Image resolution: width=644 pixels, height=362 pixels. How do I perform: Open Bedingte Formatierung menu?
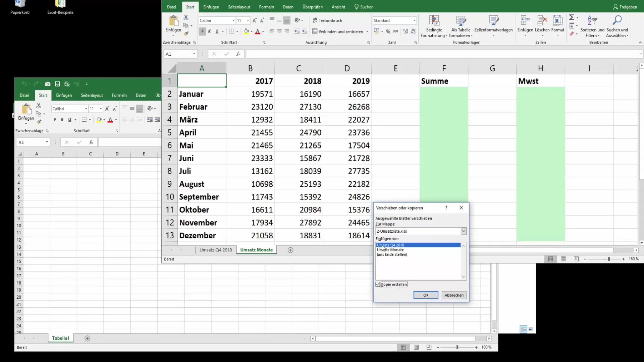point(434,26)
